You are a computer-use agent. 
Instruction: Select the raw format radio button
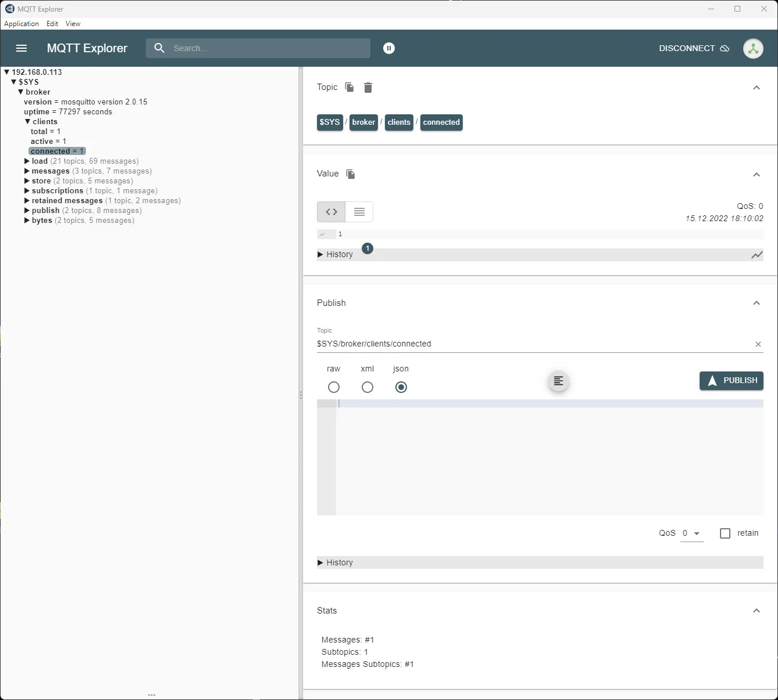[334, 387]
